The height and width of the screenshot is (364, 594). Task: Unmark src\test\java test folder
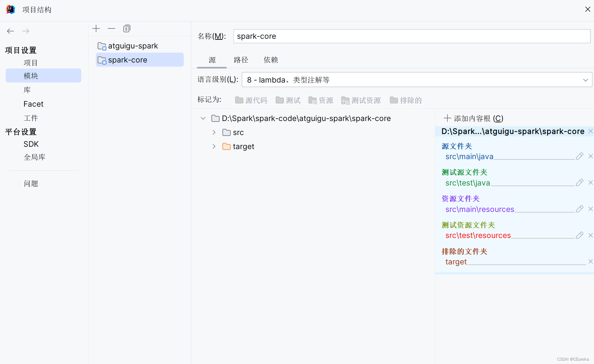pos(591,183)
